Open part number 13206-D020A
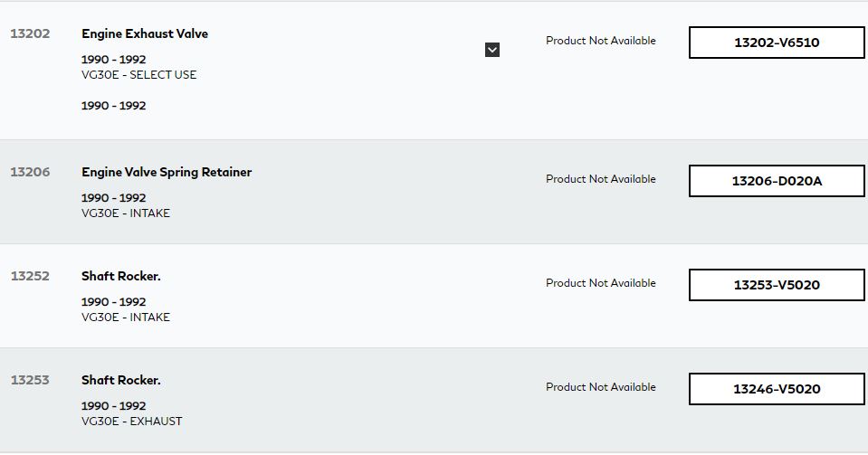 [777, 181]
